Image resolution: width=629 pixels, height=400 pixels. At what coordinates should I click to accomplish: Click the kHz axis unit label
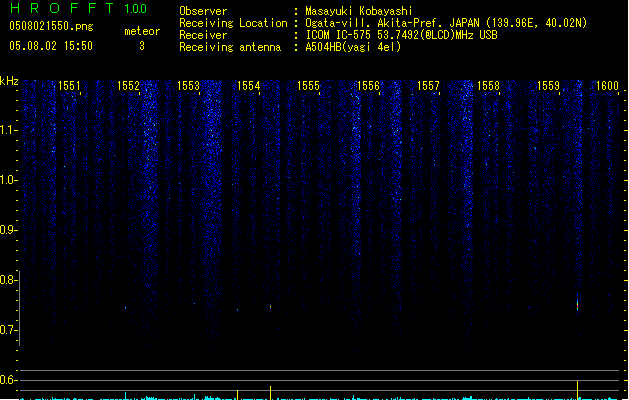[9, 81]
